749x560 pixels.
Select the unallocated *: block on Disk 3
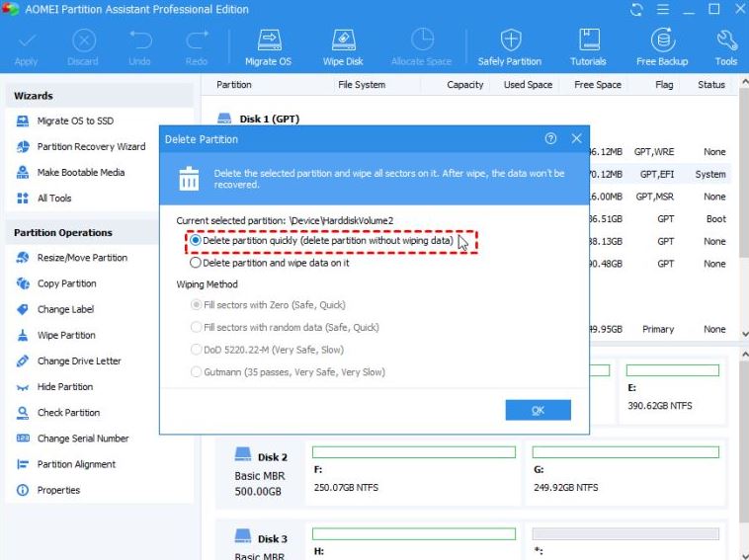[x=625, y=543]
